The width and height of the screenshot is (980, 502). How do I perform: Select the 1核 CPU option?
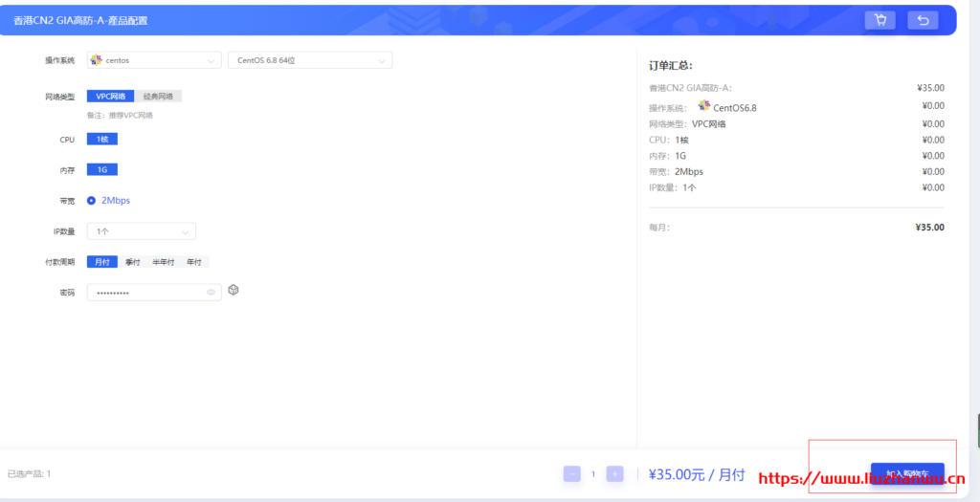101,139
